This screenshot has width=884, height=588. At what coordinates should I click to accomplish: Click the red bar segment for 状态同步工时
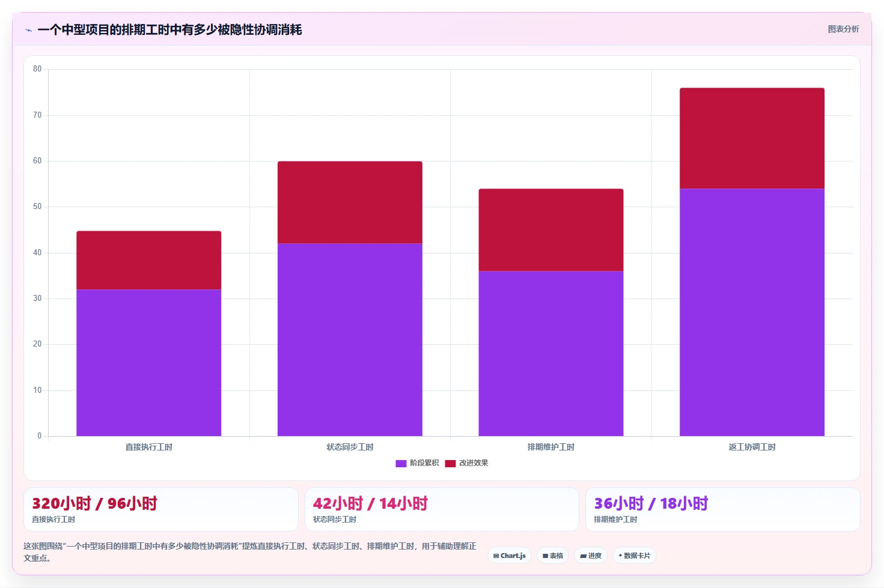tap(350, 202)
